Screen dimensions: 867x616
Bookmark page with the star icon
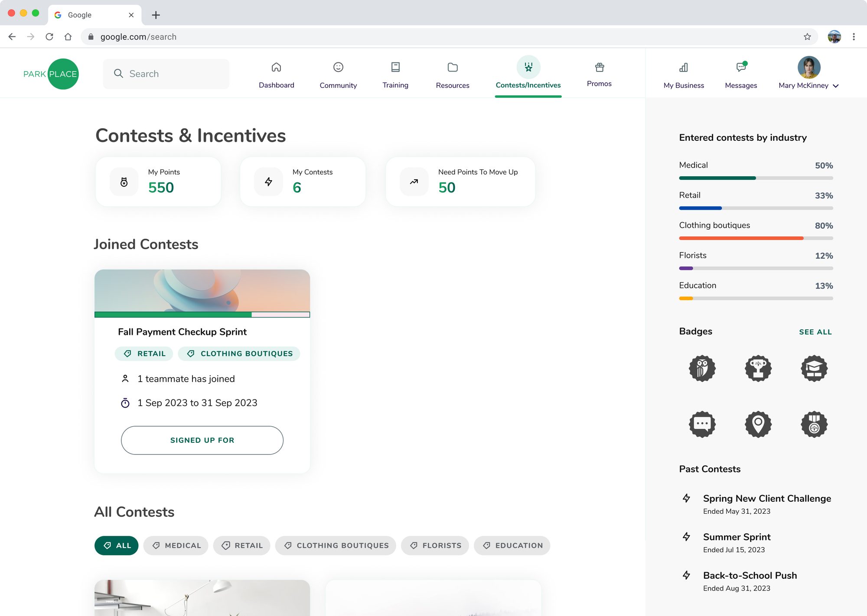point(807,37)
